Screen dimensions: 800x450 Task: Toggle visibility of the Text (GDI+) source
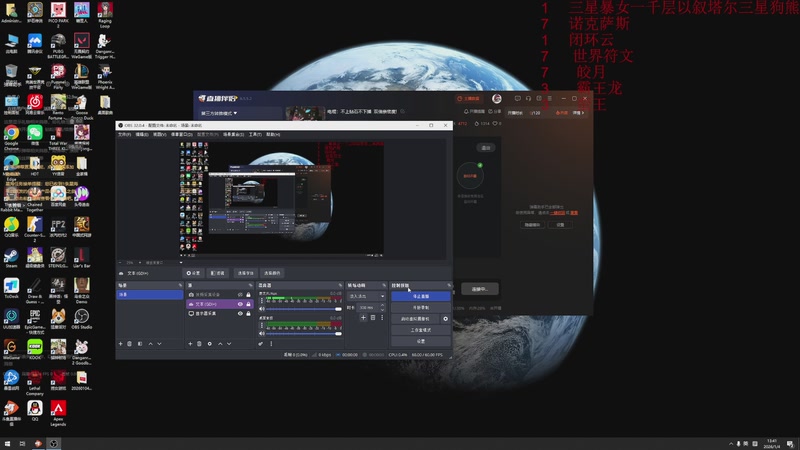coord(240,304)
